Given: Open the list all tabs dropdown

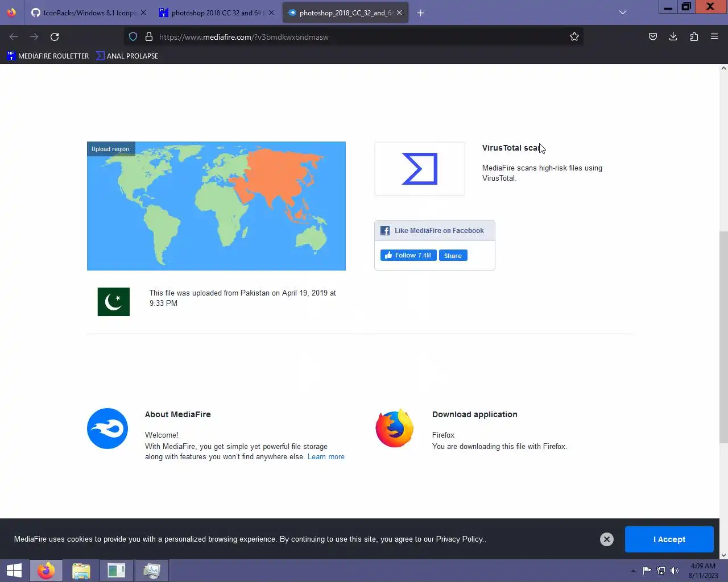Looking at the screenshot, I should coord(623,13).
